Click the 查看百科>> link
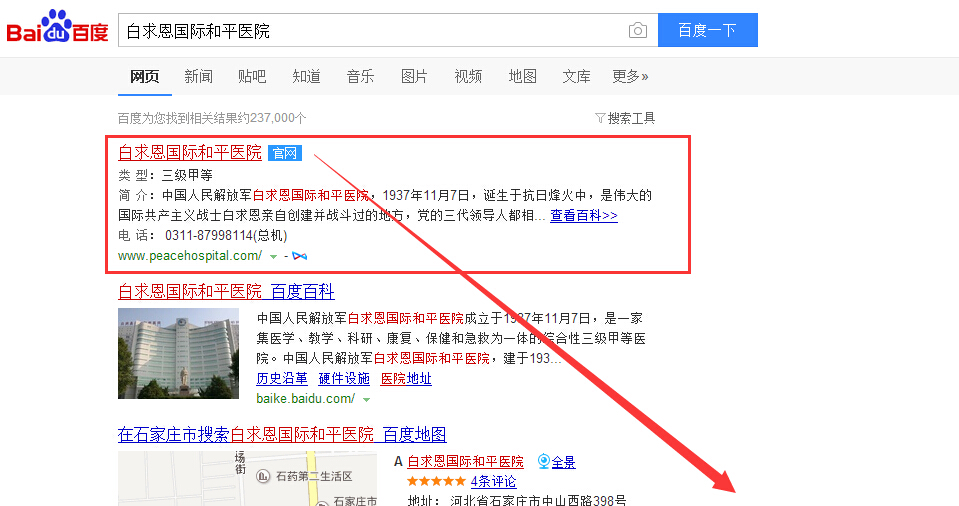959x506 pixels. (x=583, y=215)
